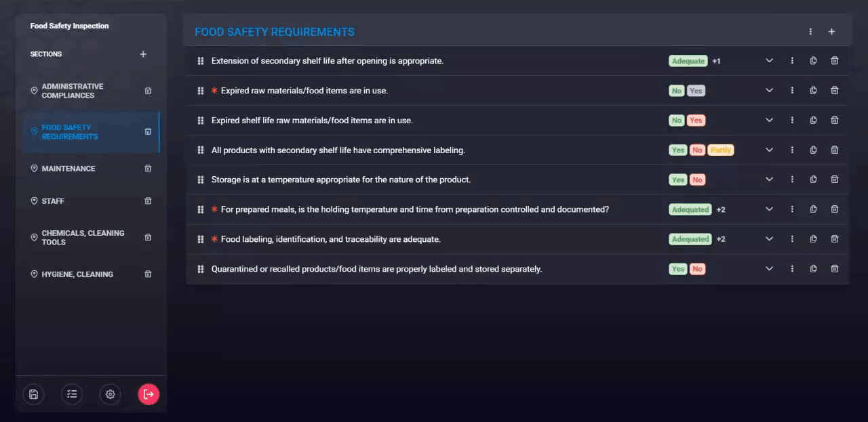This screenshot has width=868, height=422.
Task: Click the red exit button
Action: 149,394
